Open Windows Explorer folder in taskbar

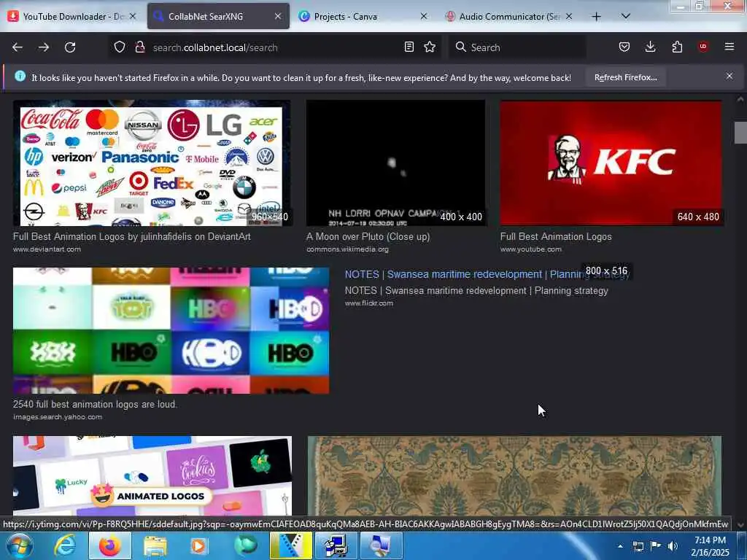155,545
